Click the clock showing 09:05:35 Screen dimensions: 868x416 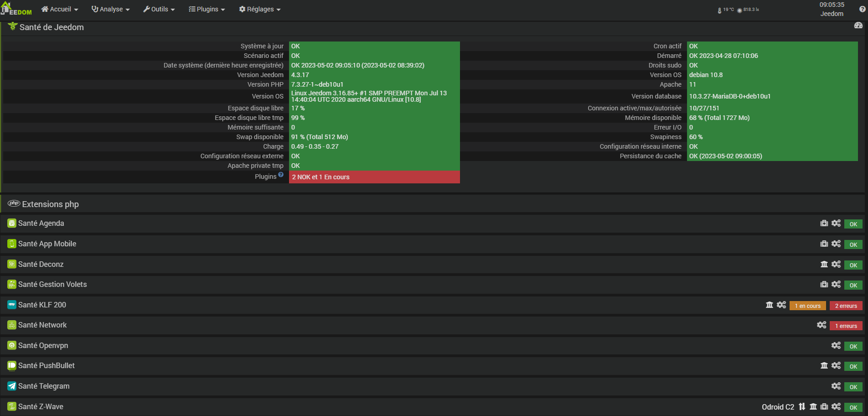[832, 5]
